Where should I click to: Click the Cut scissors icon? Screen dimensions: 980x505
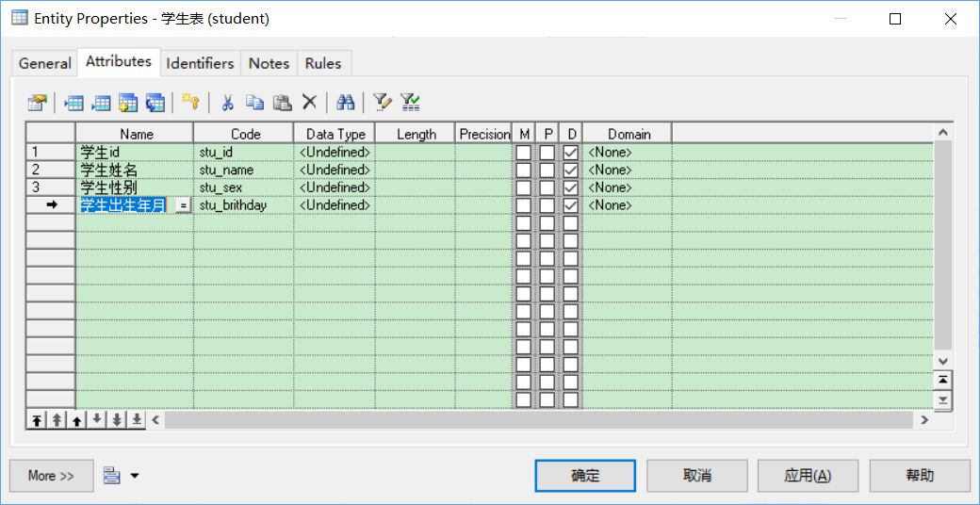(227, 103)
